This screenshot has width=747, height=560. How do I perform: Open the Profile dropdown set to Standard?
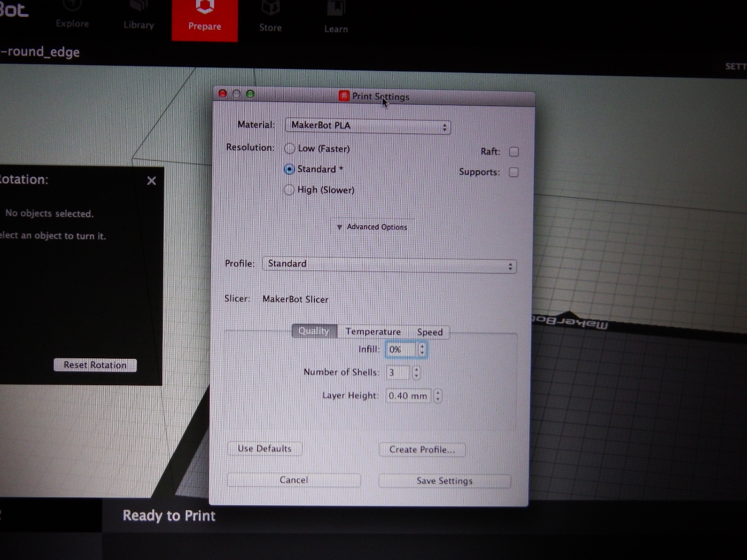(x=389, y=264)
